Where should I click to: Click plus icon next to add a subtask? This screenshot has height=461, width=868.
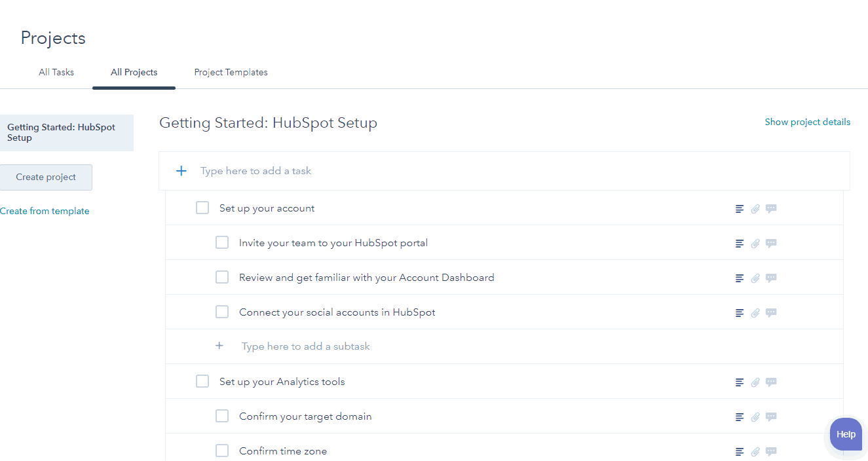tap(219, 346)
